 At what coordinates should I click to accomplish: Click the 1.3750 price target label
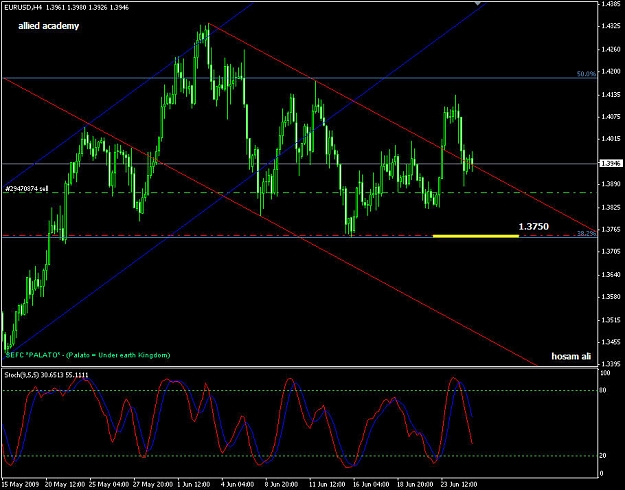pyautogui.click(x=533, y=226)
